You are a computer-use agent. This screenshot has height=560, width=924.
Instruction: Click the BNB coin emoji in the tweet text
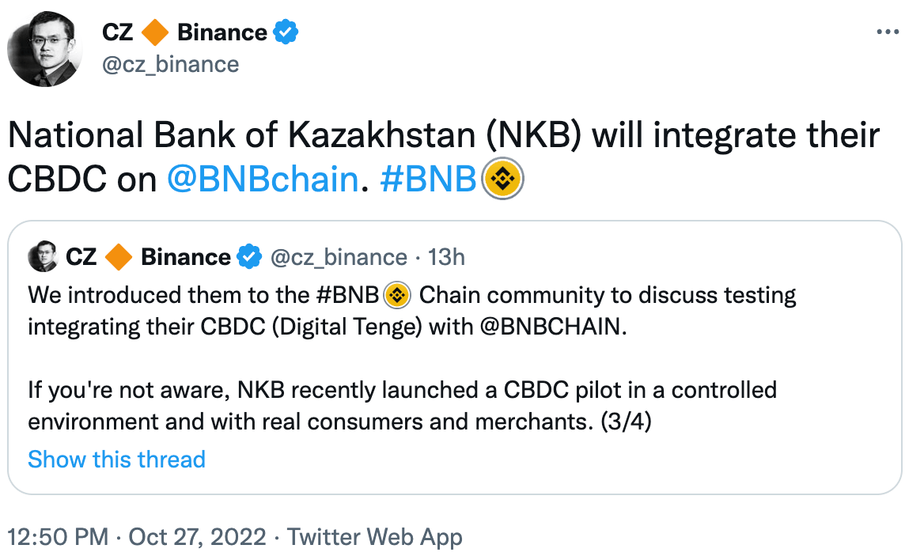[503, 178]
